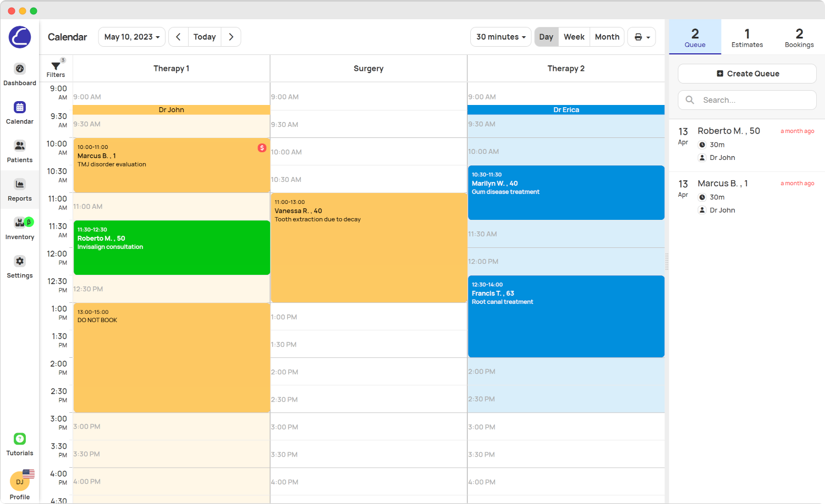
Task: Click the red dollar payment badge
Action: click(x=262, y=148)
